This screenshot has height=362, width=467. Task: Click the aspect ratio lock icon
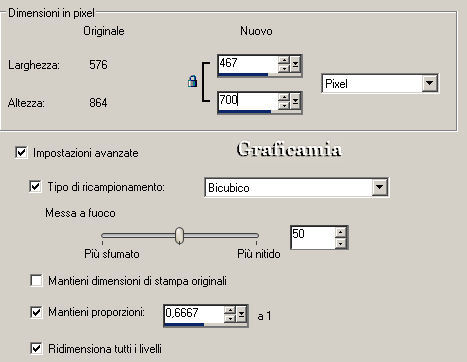tap(192, 81)
